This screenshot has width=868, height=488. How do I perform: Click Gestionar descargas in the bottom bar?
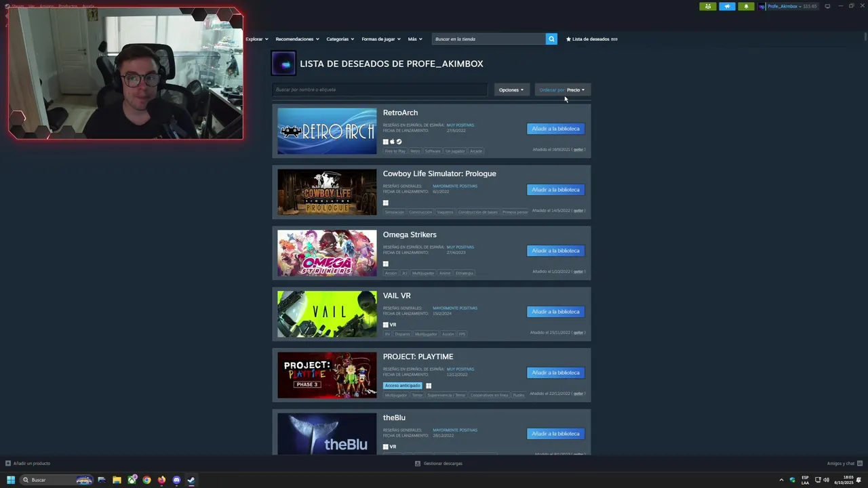pos(443,464)
